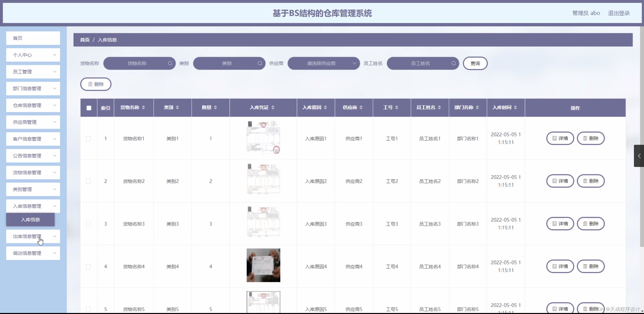Click collapse arrow on right edge panel
This screenshot has height=314, width=644.
coord(639,156)
